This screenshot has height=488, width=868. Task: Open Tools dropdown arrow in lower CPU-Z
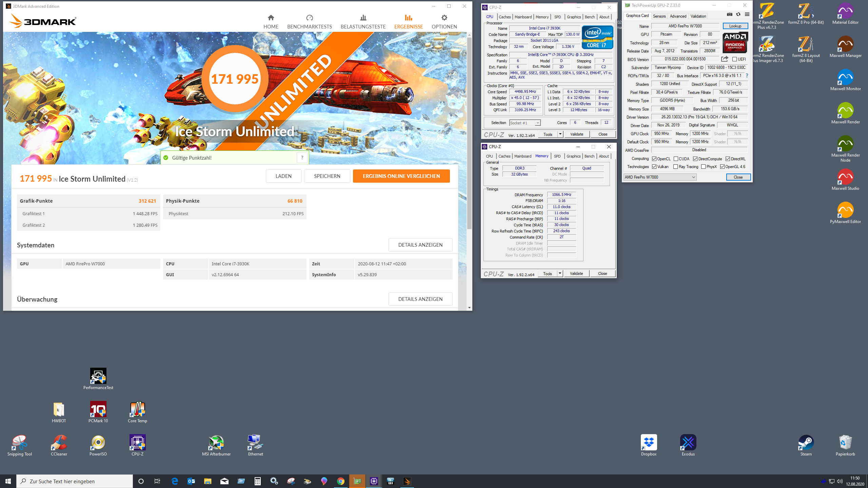pyautogui.click(x=560, y=273)
